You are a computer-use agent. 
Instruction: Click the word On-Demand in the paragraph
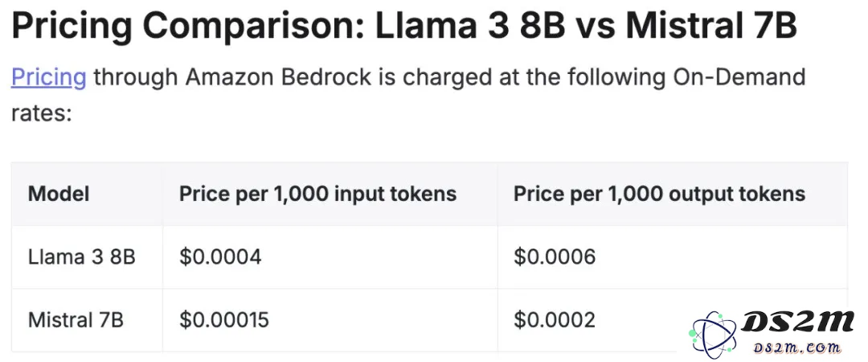click(x=739, y=77)
